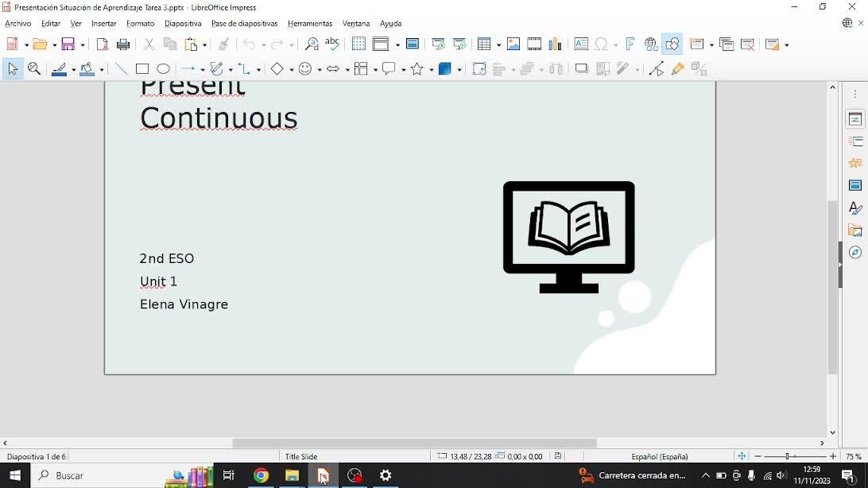Select the Rectangle drawing tool
This screenshot has height=488, width=868.
tap(142, 69)
